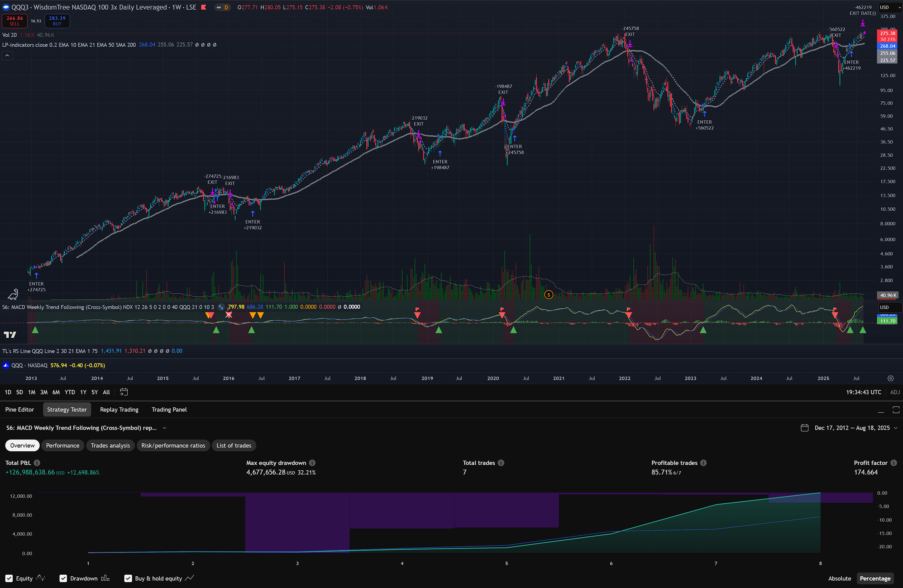
Task: Click the Vol 20 indicator legend
Action: point(10,35)
